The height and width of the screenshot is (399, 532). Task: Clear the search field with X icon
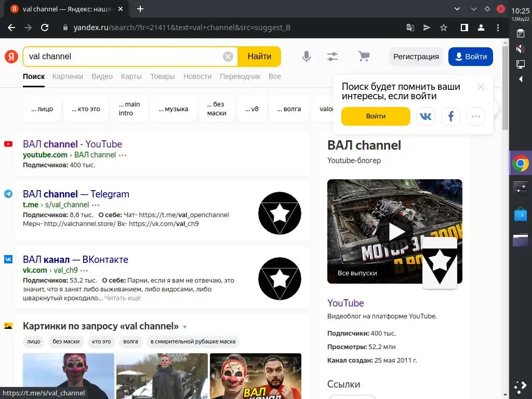click(228, 57)
